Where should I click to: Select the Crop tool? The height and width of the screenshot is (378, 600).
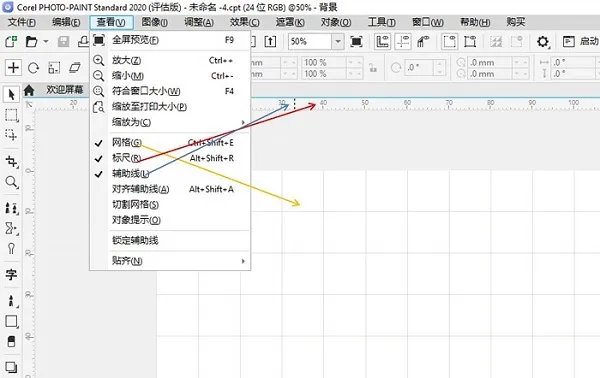(x=11, y=162)
